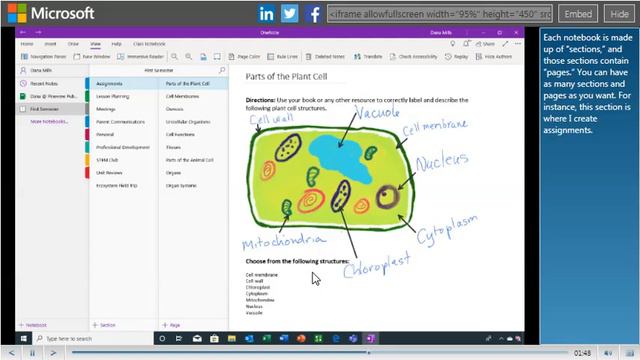Click the More Notebooks link

coord(49,121)
